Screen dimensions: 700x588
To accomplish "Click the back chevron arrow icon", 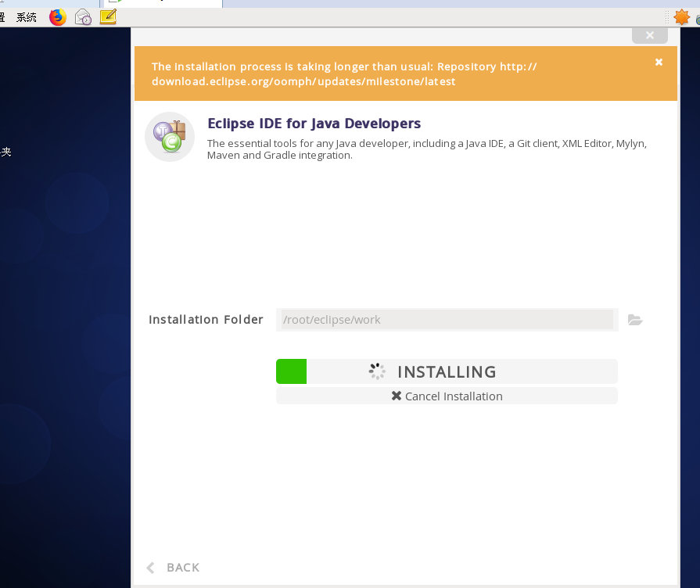I will tap(149, 568).
